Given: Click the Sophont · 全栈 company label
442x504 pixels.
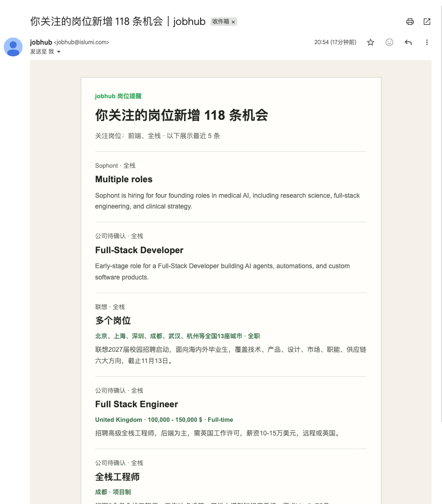Looking at the screenshot, I should point(115,165).
